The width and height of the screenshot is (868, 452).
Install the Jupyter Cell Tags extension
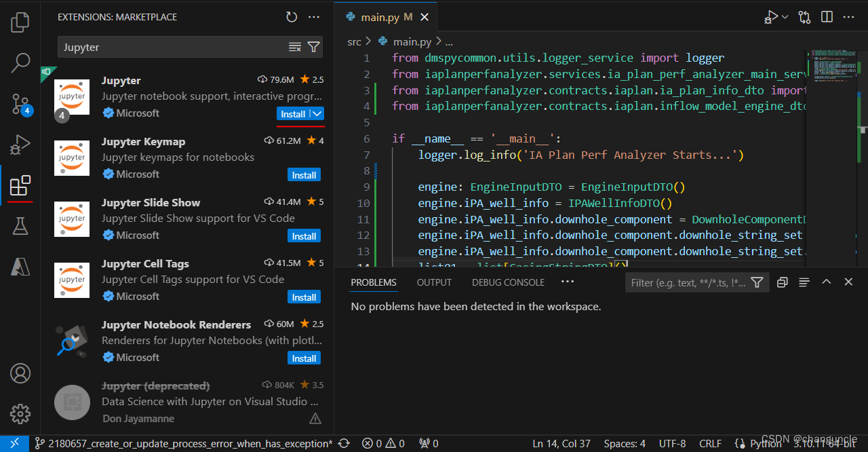point(304,297)
